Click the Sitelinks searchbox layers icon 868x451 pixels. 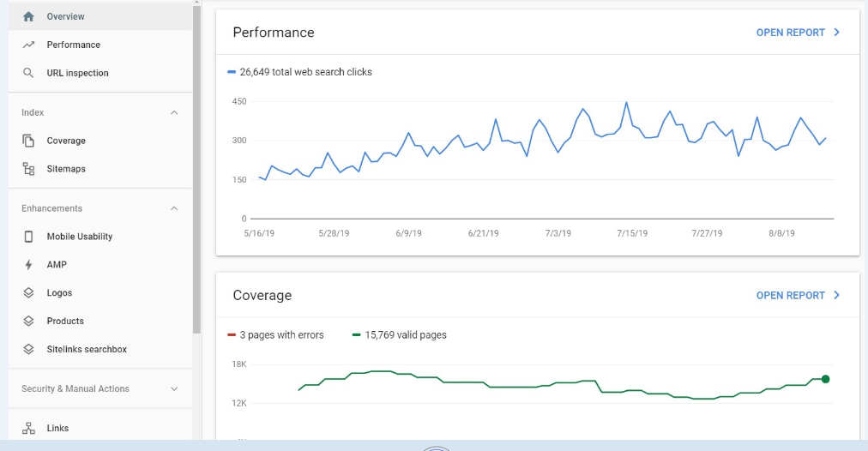[28, 349]
